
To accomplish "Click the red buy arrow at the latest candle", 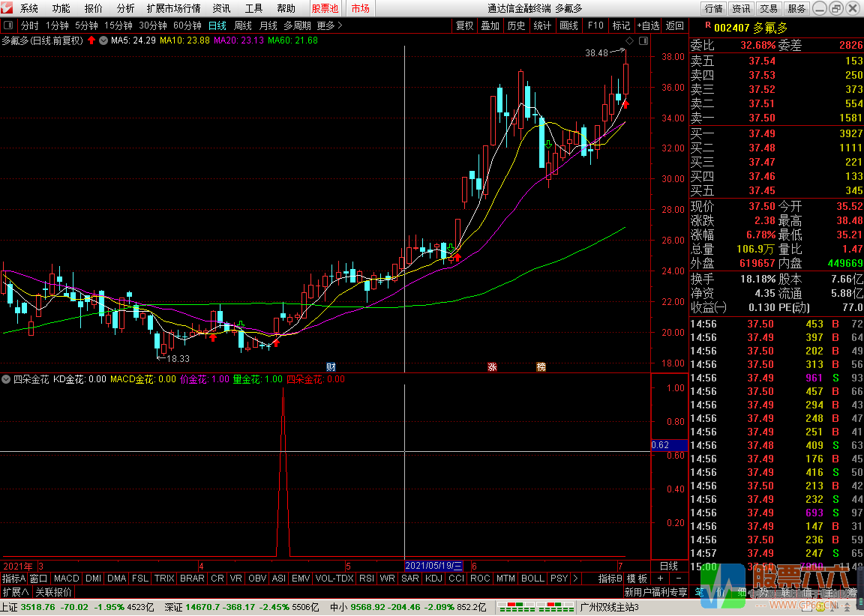I will (625, 104).
